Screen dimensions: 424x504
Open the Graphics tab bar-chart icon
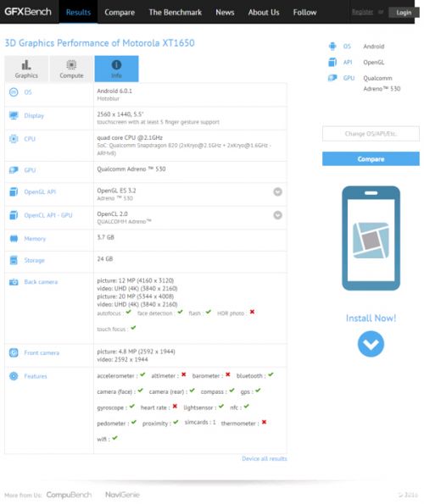pyautogui.click(x=26, y=65)
